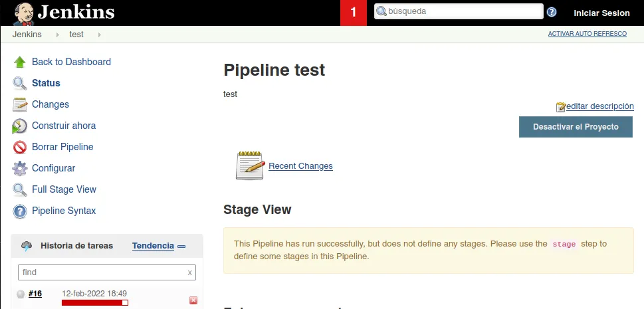Expand the arrow after test breadcrumb
Image resolution: width=644 pixels, height=309 pixels.
point(100,35)
